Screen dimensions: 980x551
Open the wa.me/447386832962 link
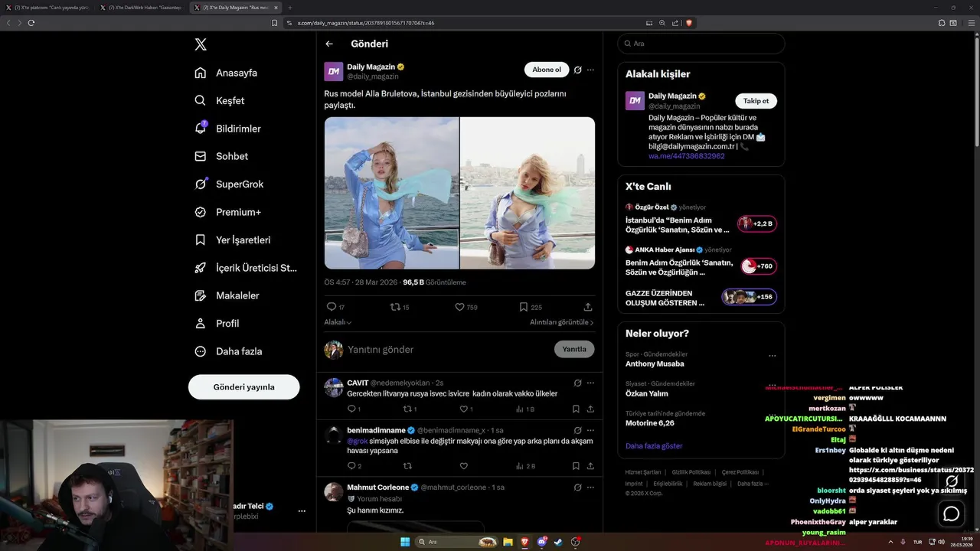pos(686,156)
